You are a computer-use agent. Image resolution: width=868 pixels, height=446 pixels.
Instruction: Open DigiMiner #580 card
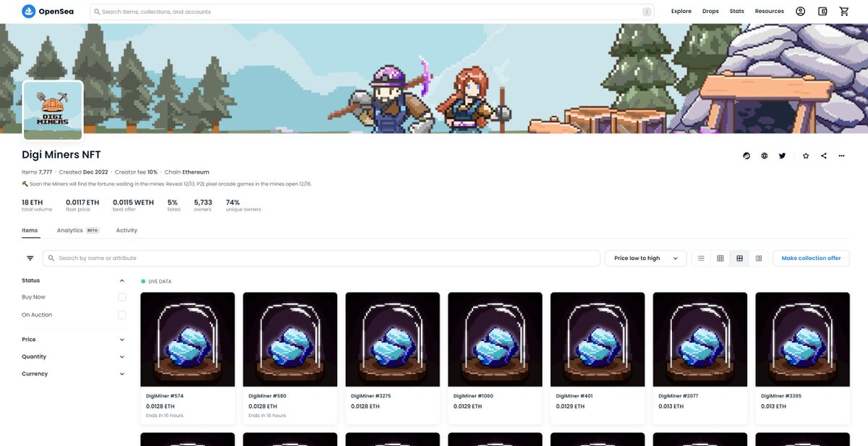(x=290, y=358)
